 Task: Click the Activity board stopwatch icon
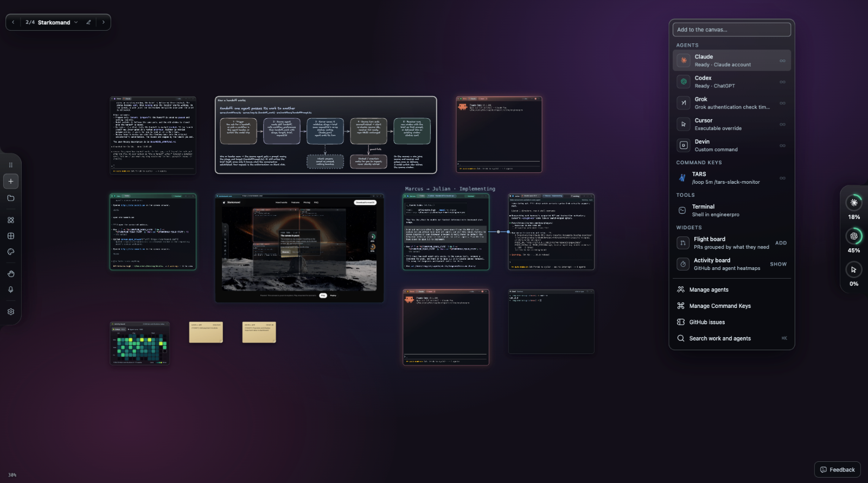pos(683,264)
